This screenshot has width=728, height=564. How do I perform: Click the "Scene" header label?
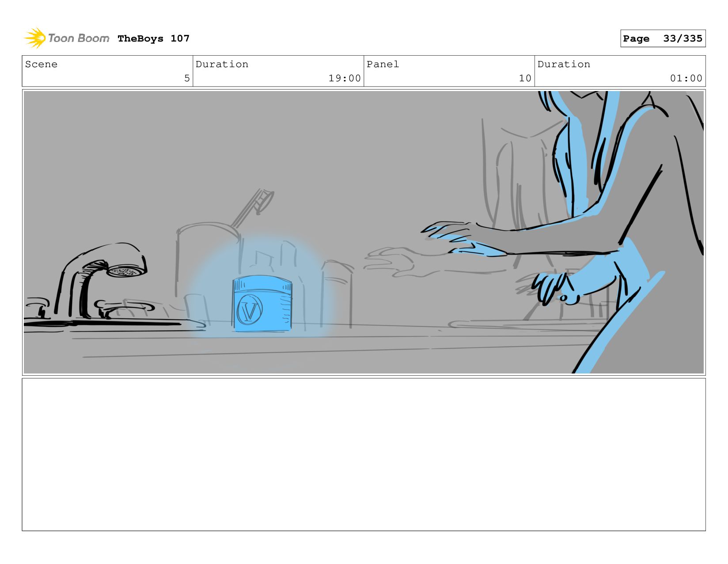(x=41, y=64)
